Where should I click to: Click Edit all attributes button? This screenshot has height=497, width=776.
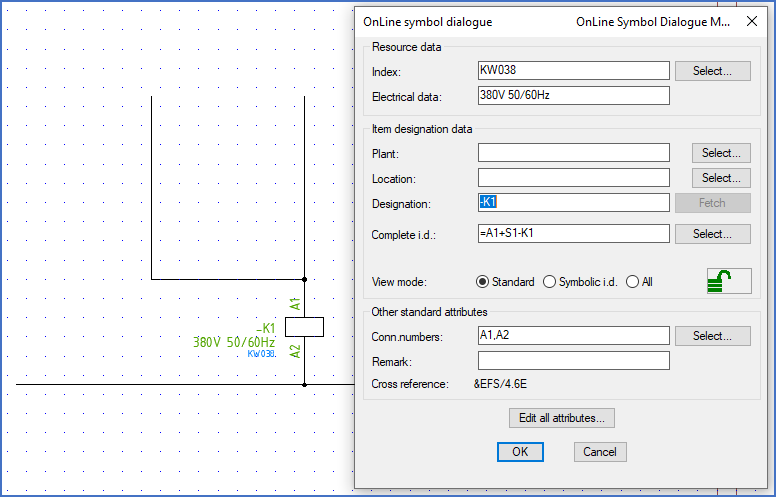coord(561,418)
